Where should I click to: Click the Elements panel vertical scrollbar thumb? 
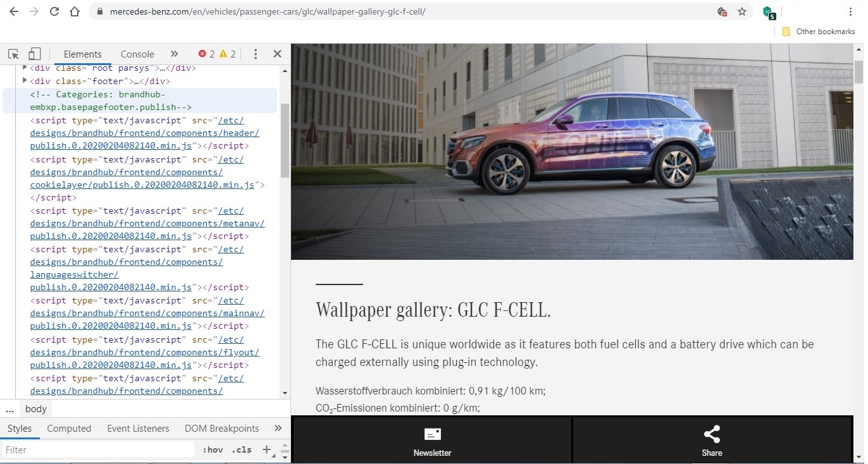(x=285, y=140)
